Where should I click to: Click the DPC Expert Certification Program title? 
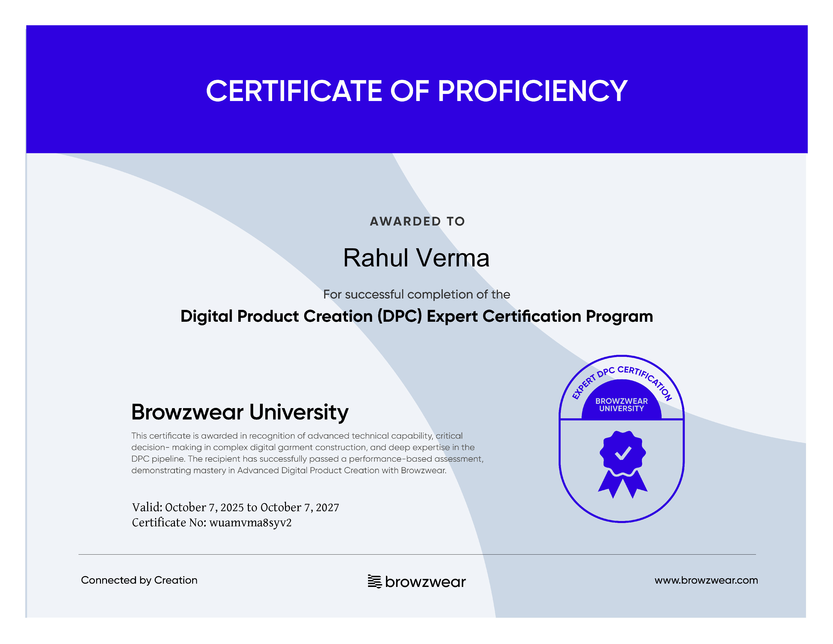[x=416, y=316]
